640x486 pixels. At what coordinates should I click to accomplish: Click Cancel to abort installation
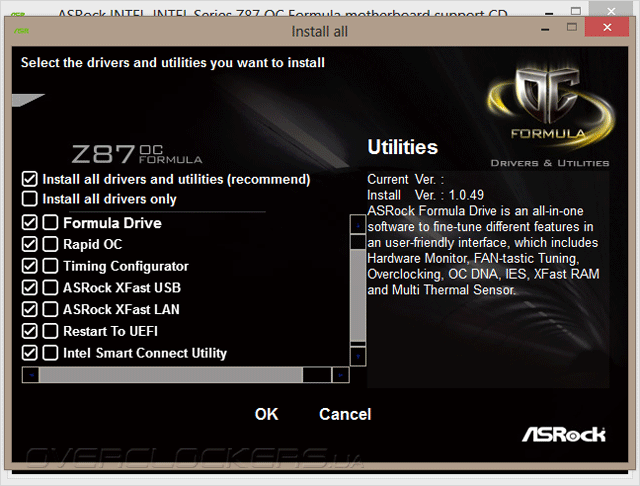[x=345, y=414]
